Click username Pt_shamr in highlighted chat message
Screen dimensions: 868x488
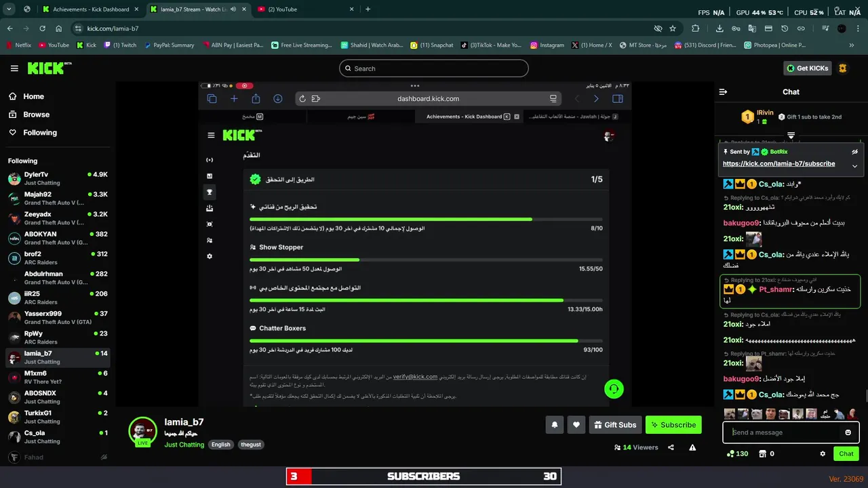pos(774,289)
